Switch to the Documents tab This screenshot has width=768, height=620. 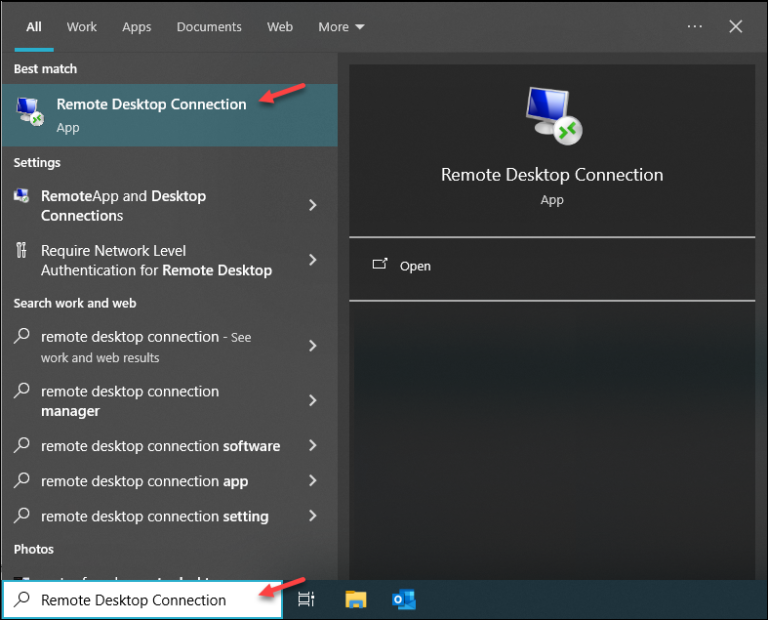pos(209,27)
